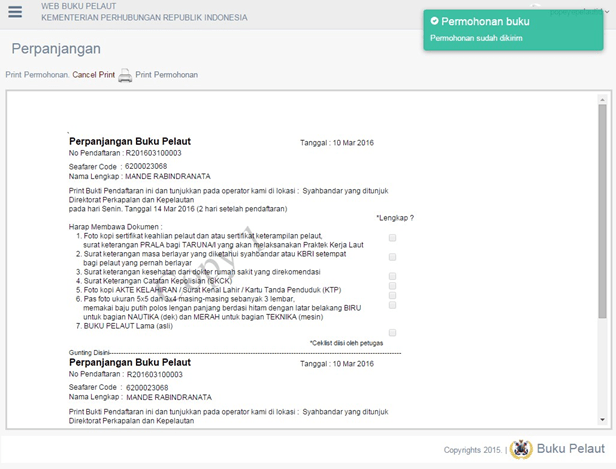Tick checkbox for Surat keterangan masa berlayar
Image resolution: width=616 pixels, height=469 pixels.
pyautogui.click(x=392, y=257)
